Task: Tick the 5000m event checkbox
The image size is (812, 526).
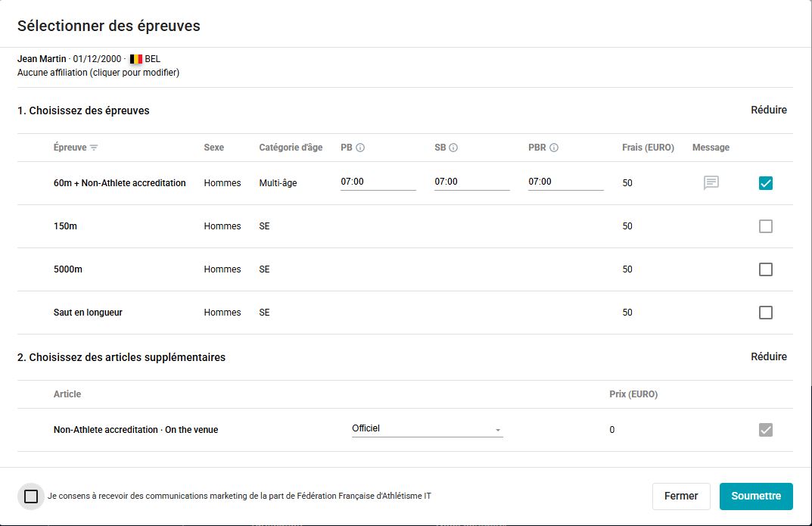Action: 765,269
